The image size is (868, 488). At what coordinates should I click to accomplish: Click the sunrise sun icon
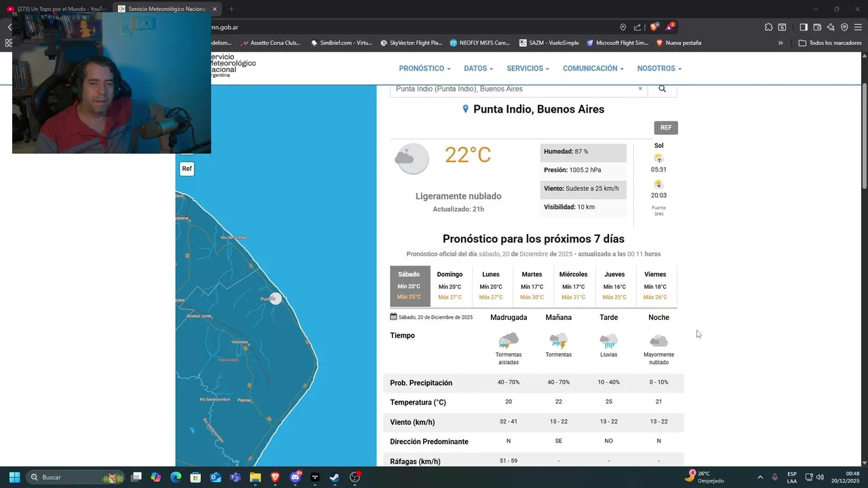point(658,158)
